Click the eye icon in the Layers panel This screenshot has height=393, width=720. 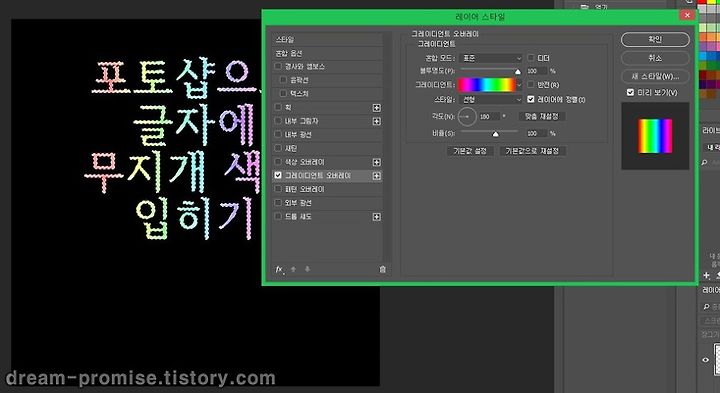pos(706,360)
